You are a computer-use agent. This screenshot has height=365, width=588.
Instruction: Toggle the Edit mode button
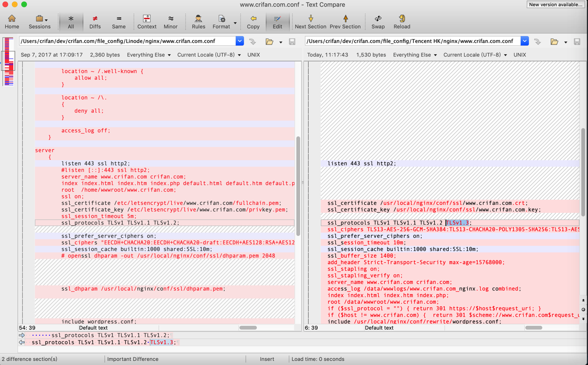point(277,22)
